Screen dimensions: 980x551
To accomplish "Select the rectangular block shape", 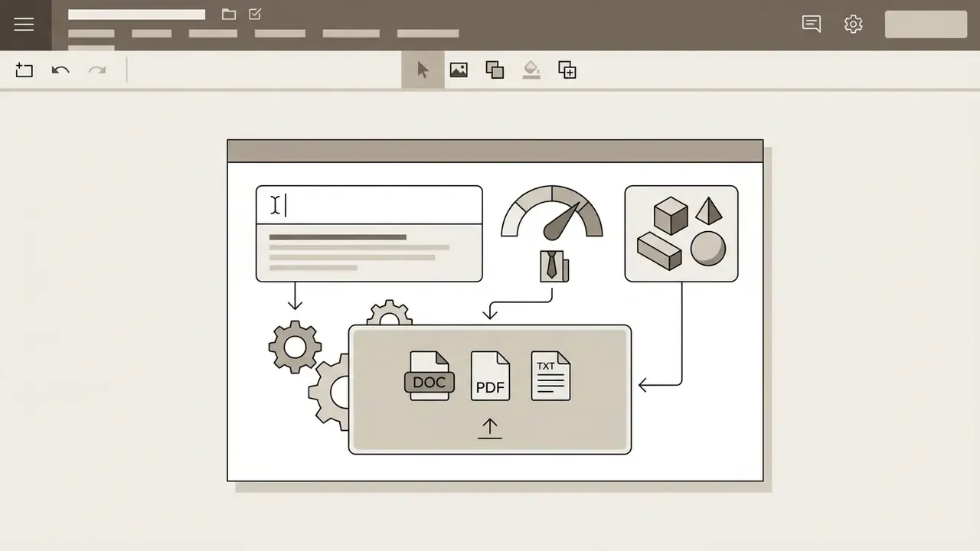I will 659,251.
